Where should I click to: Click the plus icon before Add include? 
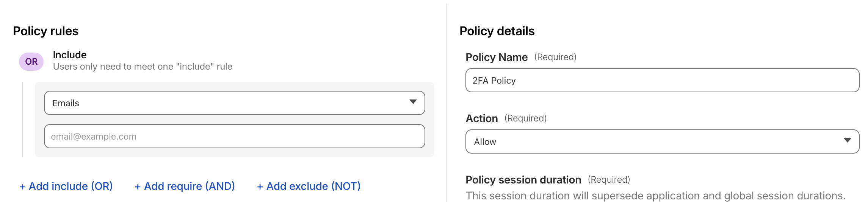tap(22, 186)
